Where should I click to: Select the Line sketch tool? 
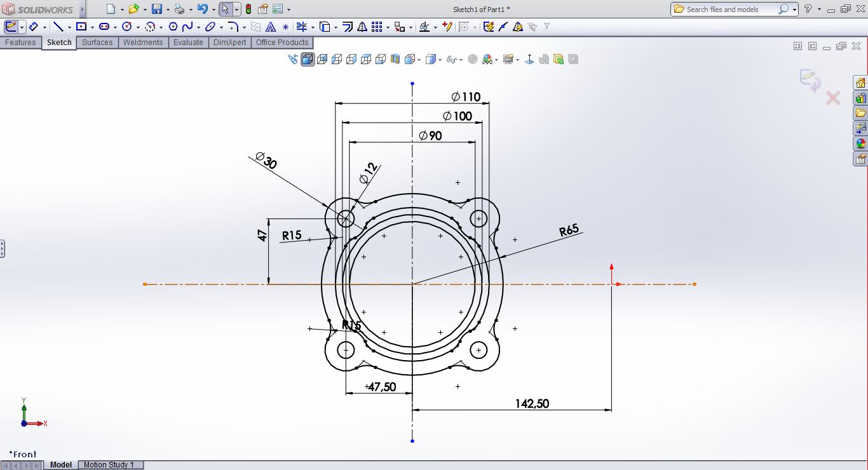(59, 26)
